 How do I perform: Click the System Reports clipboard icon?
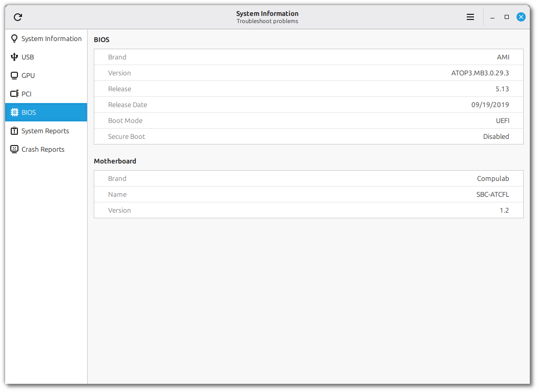point(14,131)
